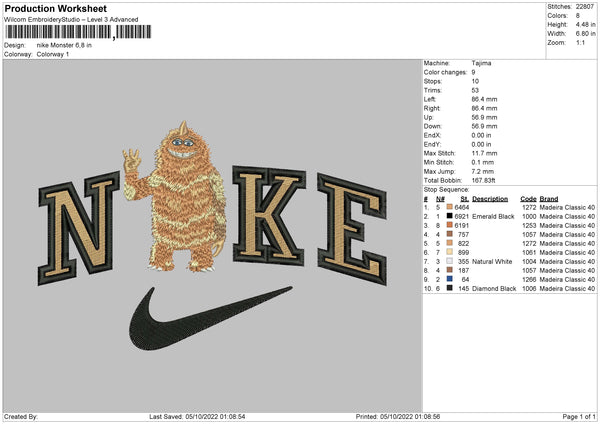600x424 pixels.
Task: Click the 'Page 1 of 1' indicator
Action: coord(579,416)
